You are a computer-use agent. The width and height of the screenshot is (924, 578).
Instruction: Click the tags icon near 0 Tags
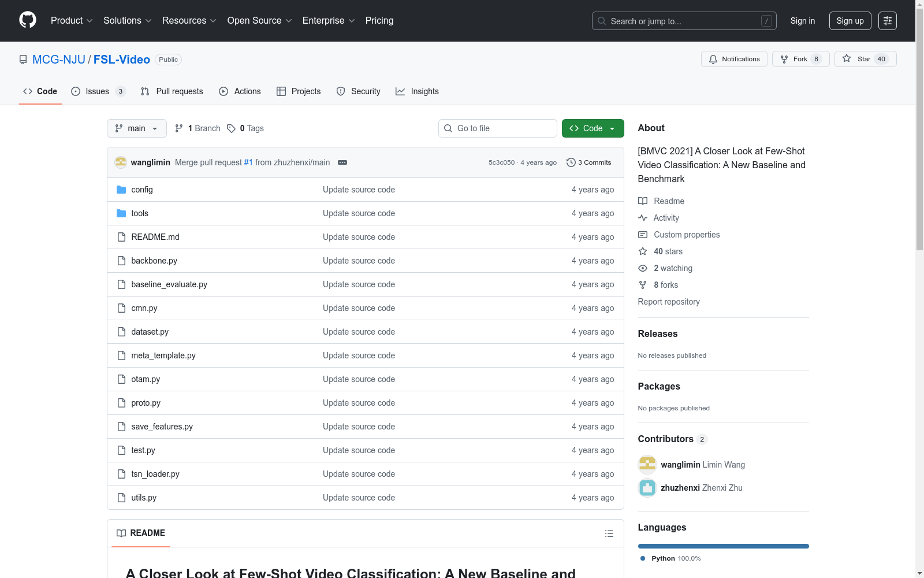coord(231,128)
